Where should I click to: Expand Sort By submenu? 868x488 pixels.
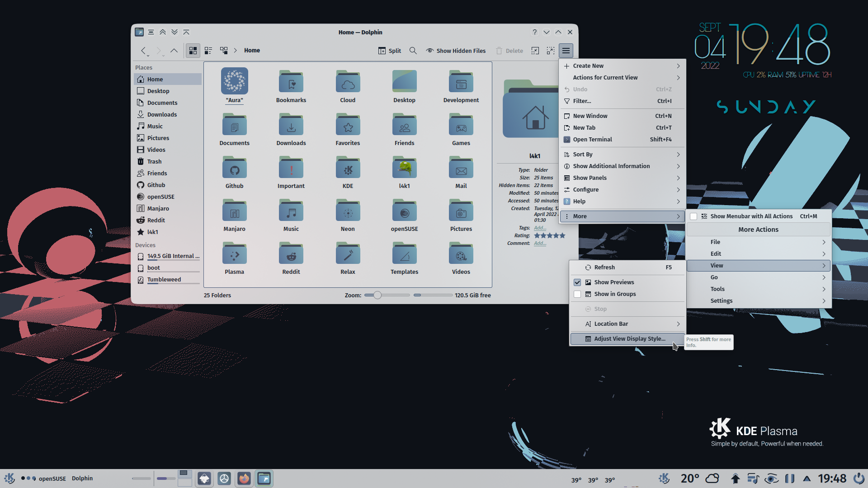(622, 155)
